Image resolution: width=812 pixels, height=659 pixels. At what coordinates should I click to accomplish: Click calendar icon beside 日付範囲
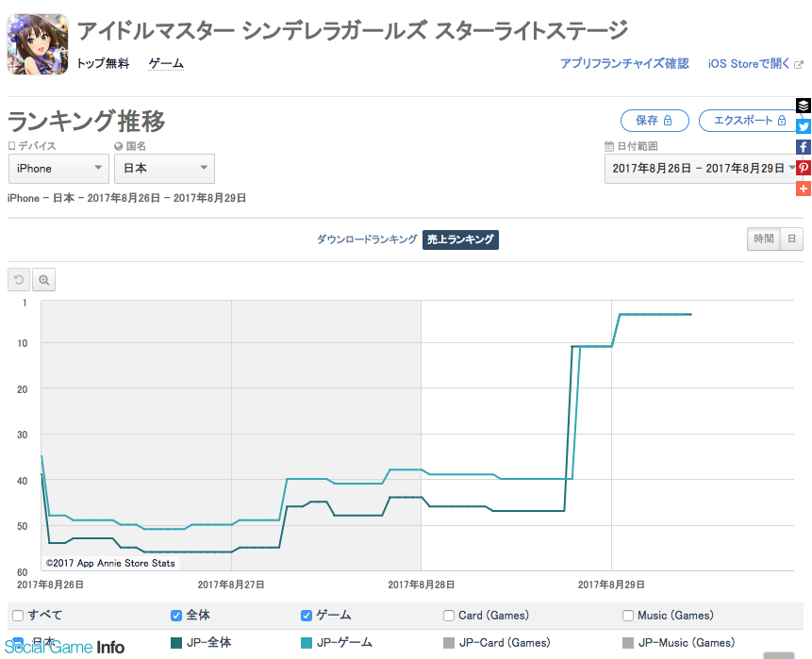pyautogui.click(x=609, y=146)
